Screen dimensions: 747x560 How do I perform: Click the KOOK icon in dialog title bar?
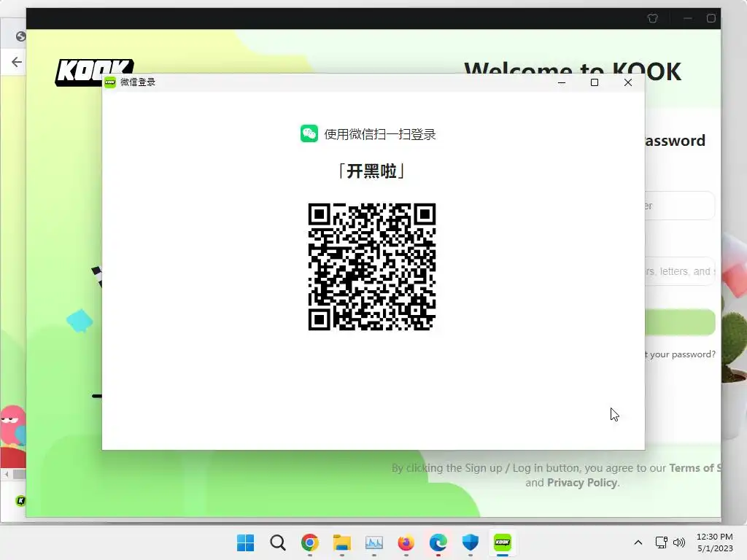[x=110, y=82]
